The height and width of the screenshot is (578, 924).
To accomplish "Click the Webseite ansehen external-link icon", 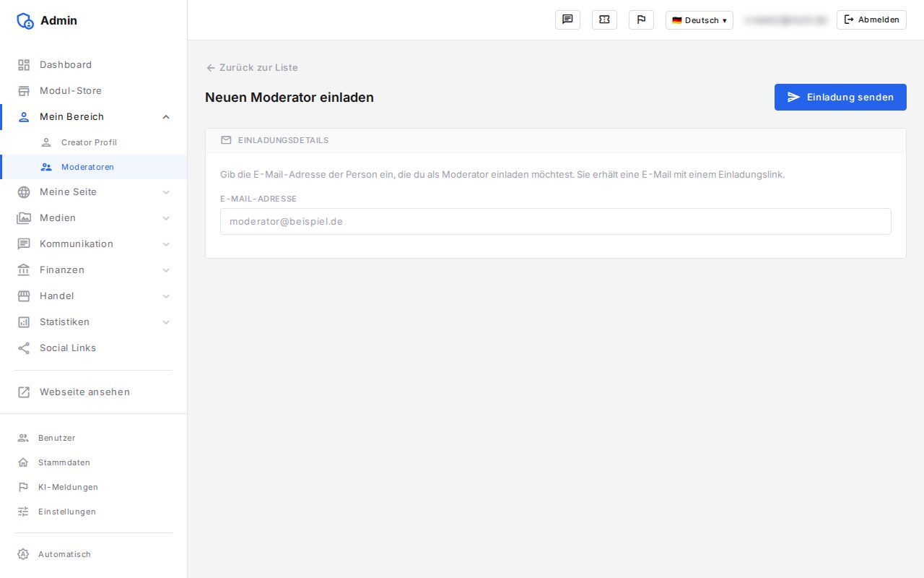I will click(x=24, y=392).
